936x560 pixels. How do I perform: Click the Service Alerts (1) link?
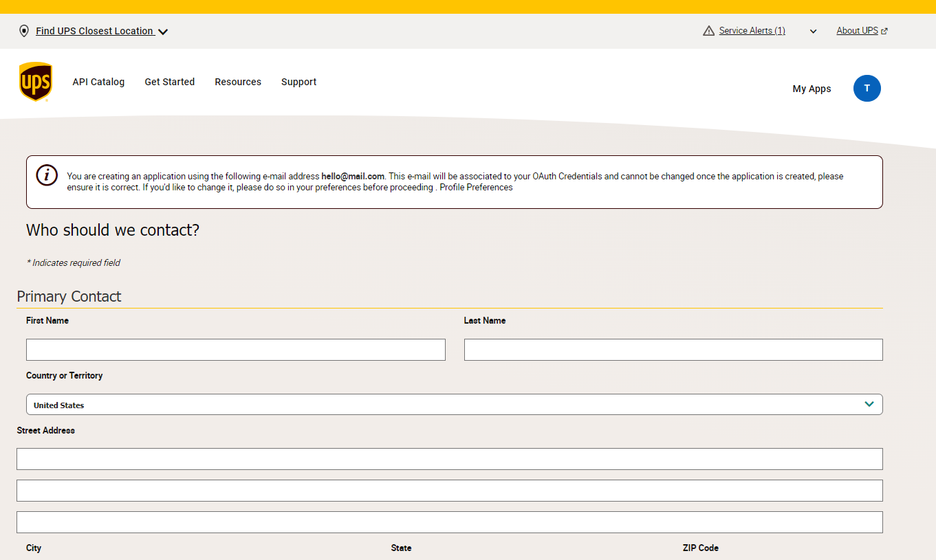[x=752, y=30]
